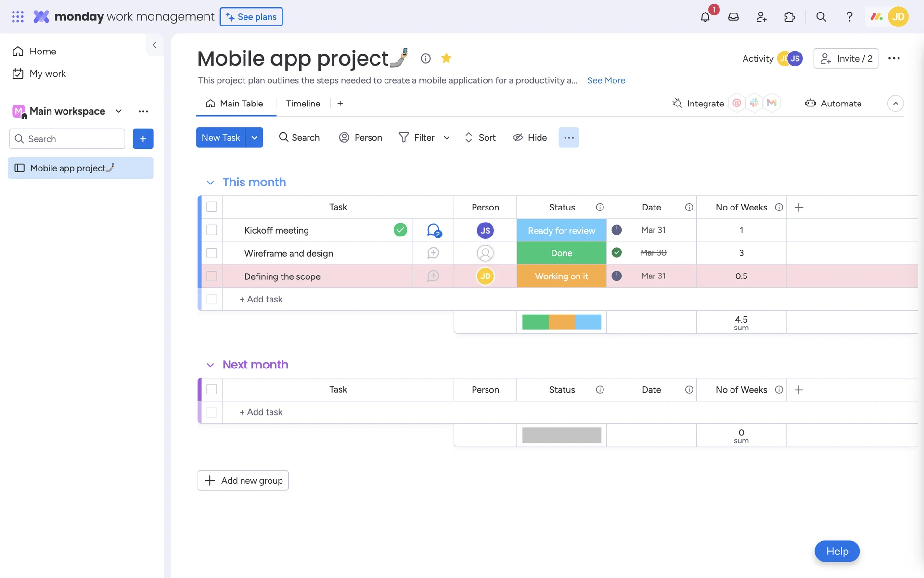This screenshot has width=924, height=578.
Task: Open the Kickoff meeting conversation updates icon
Action: (x=434, y=230)
